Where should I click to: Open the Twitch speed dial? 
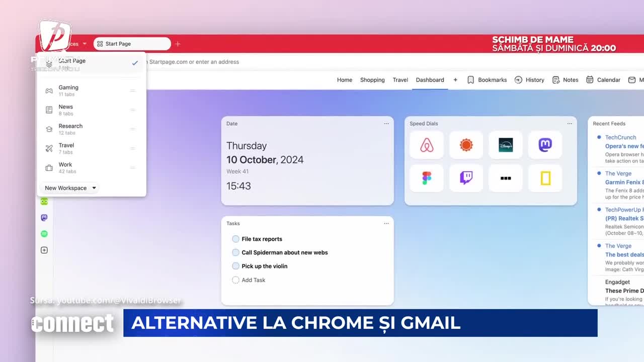[466, 178]
